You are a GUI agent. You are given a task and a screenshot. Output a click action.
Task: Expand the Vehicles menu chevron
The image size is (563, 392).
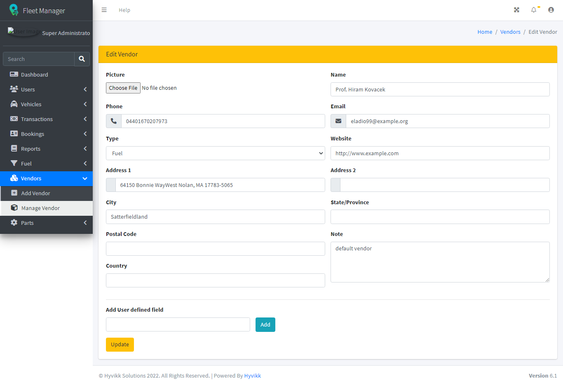point(85,104)
